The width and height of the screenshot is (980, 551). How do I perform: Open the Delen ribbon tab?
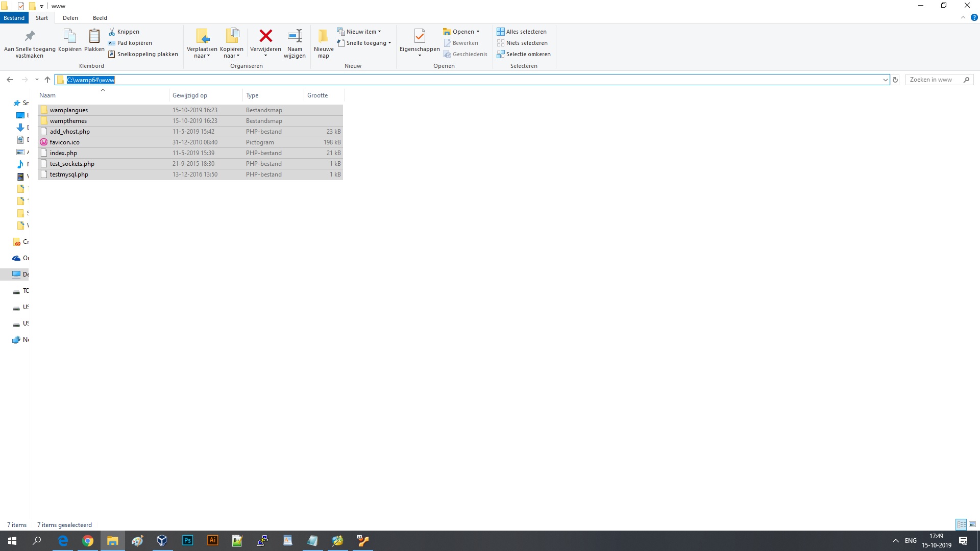pyautogui.click(x=70, y=18)
